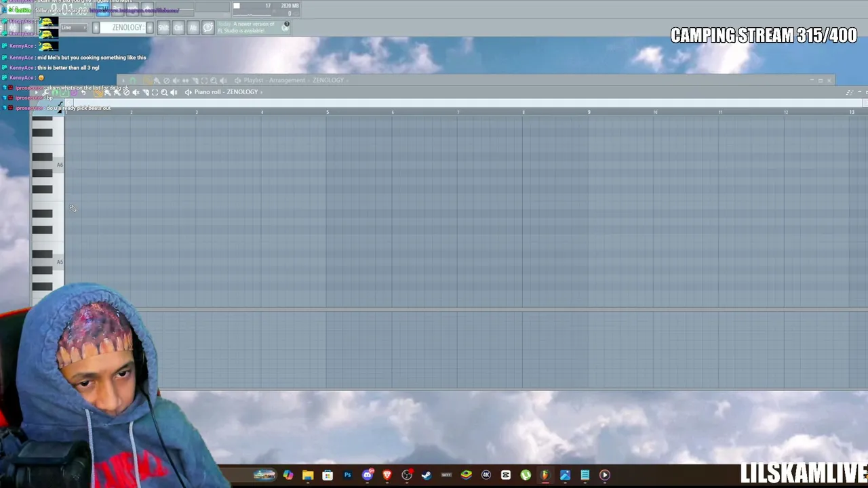Open the Piano roll stamp tool

64,92
